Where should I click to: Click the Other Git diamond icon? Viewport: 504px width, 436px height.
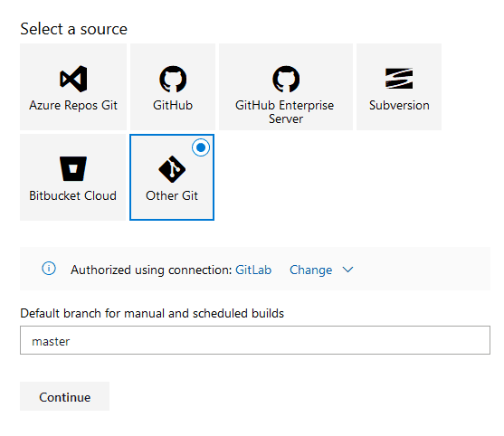pos(172,169)
